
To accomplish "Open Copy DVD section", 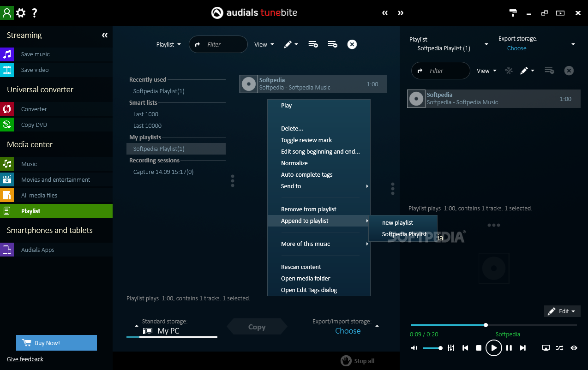I will coord(56,125).
